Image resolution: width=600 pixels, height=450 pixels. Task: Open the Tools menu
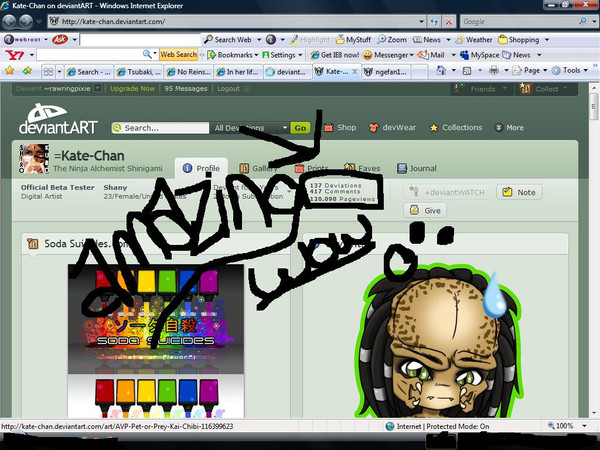point(570,70)
